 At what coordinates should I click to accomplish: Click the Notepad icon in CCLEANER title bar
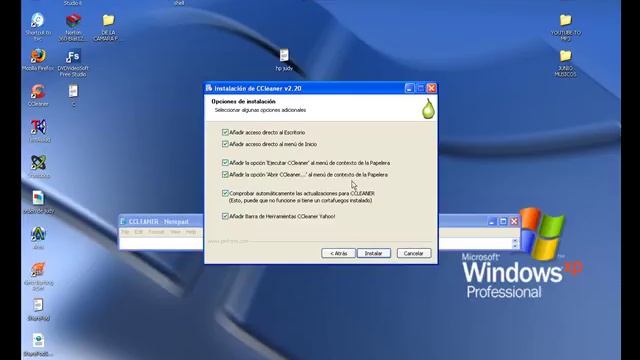(x=123, y=221)
